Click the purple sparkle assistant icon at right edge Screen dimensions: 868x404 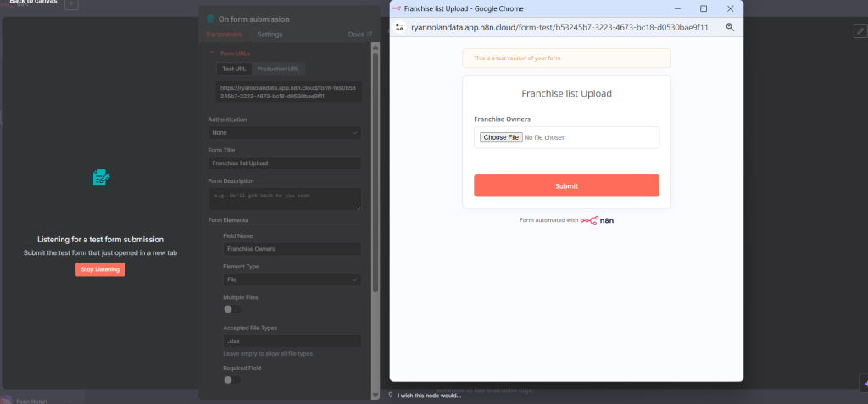pos(864,384)
